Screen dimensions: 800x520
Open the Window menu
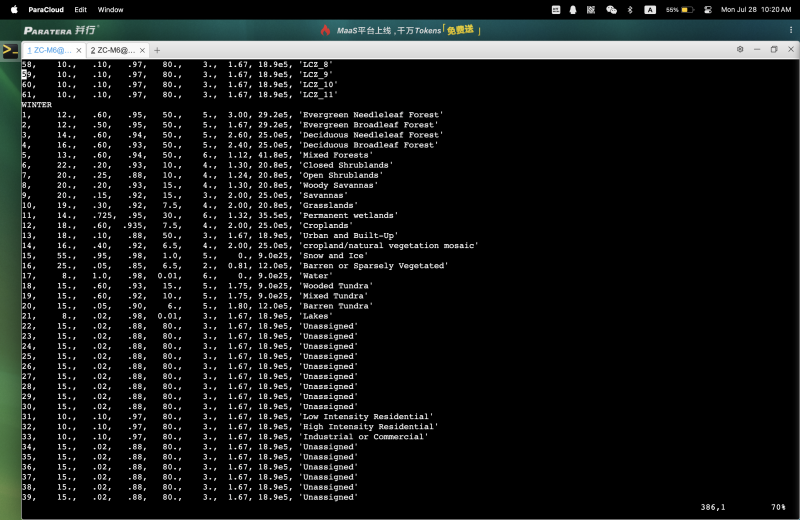point(111,9)
